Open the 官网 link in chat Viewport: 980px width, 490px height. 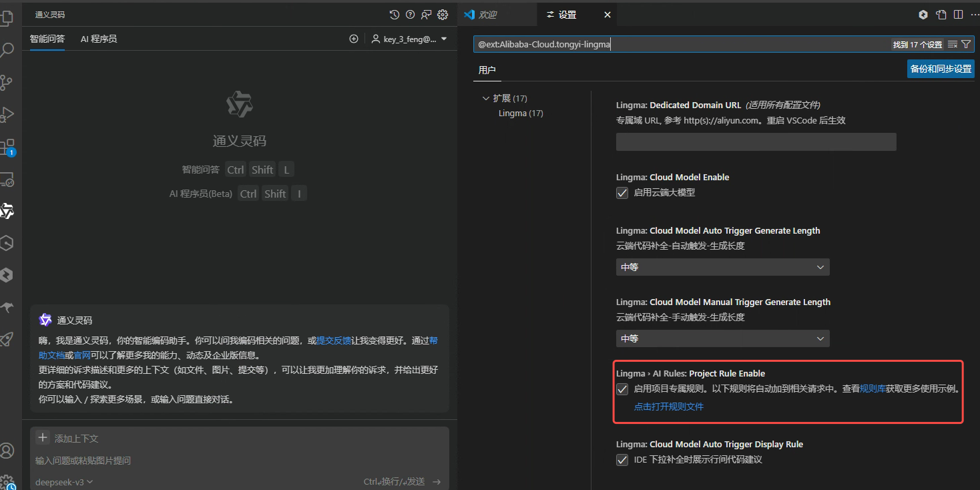pos(82,355)
